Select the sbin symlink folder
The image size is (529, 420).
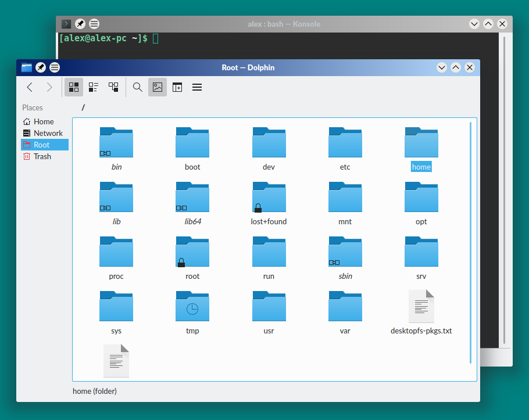click(345, 252)
